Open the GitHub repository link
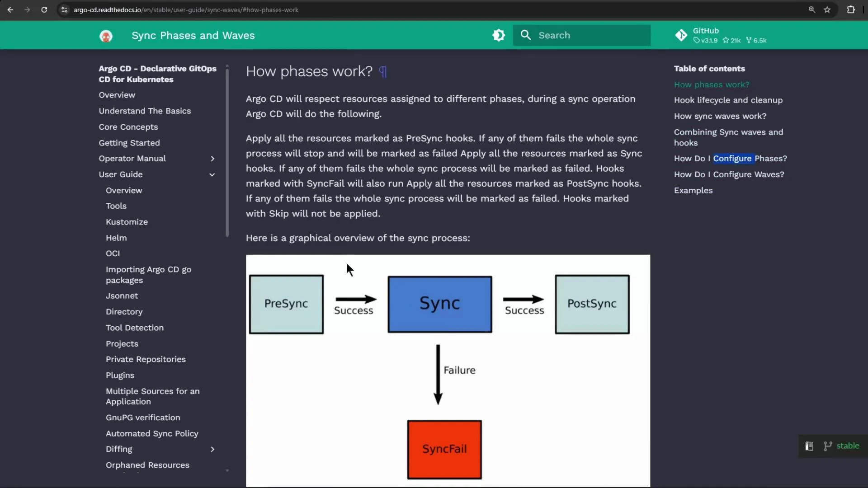 pos(721,35)
